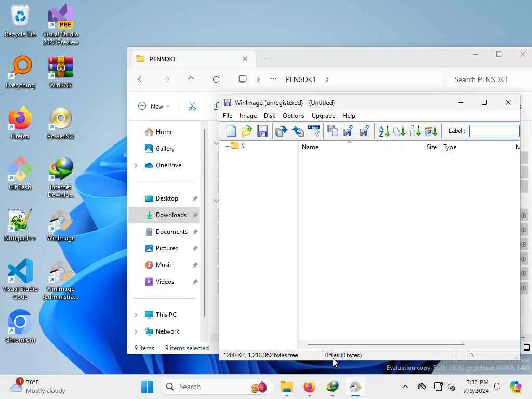Expand the chevron after PENSDK1 breadcrumb

(x=327, y=79)
